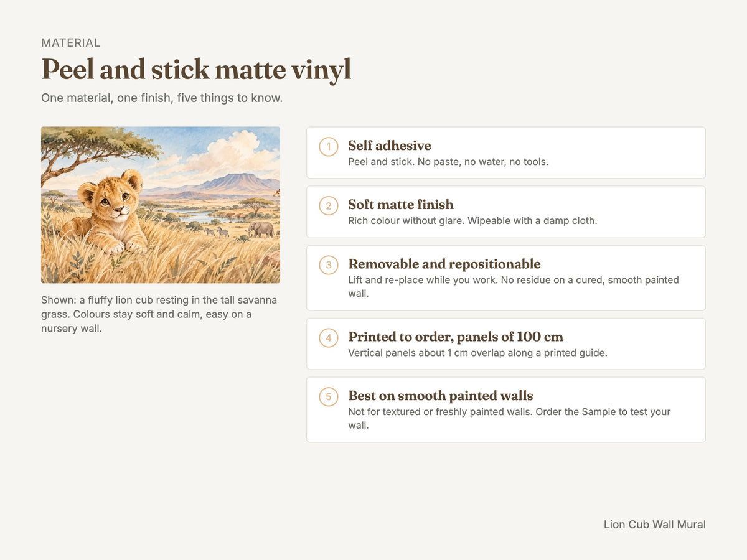Click the Vertical panels overlap description
Screen dimensions: 747x560
[x=477, y=353]
